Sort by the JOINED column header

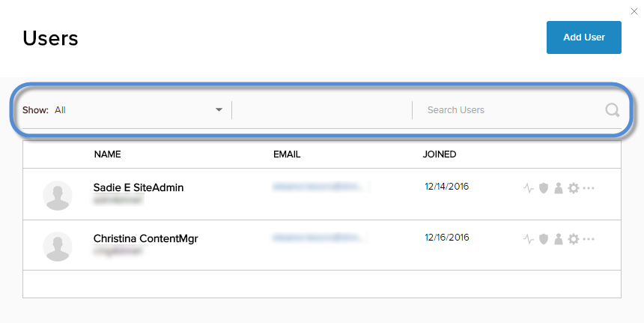[440, 154]
